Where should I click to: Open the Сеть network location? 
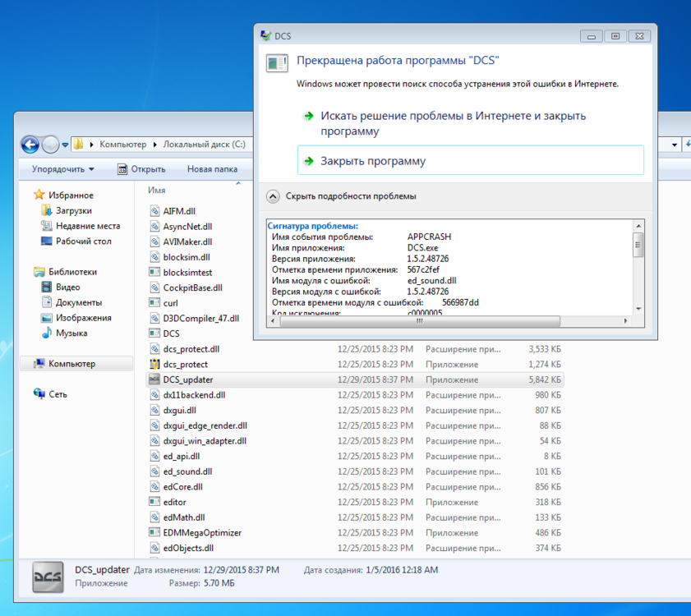(58, 394)
